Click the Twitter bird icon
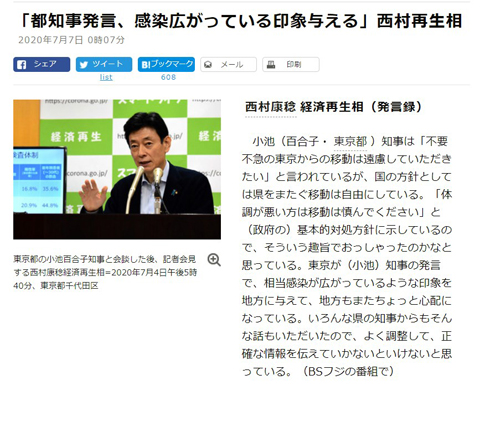Screen dimensions: 480x422 click(x=84, y=65)
